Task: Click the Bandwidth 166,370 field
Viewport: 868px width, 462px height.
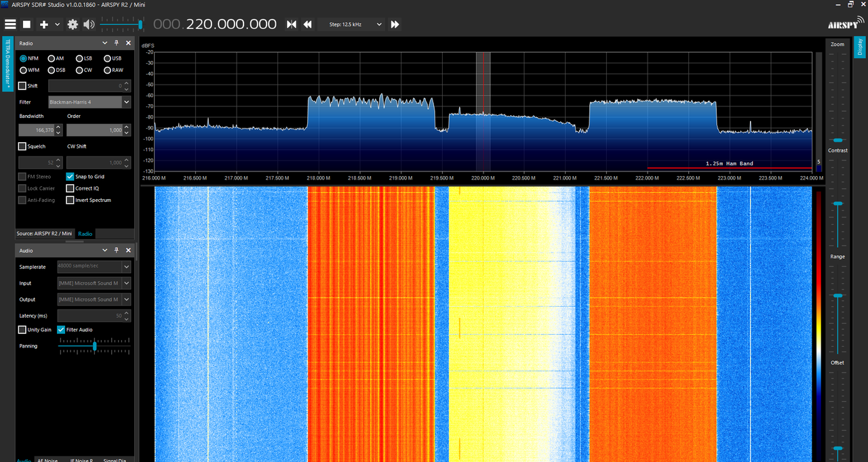Action: pos(37,130)
